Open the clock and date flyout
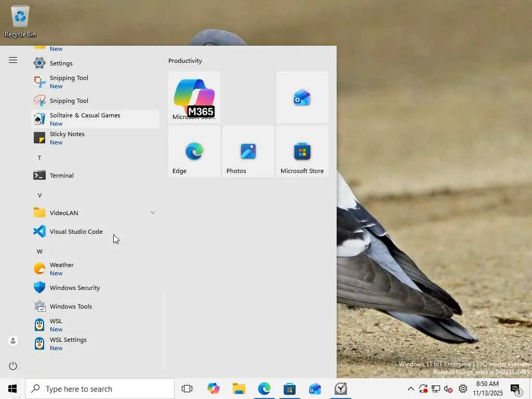The image size is (532, 399). (x=487, y=389)
